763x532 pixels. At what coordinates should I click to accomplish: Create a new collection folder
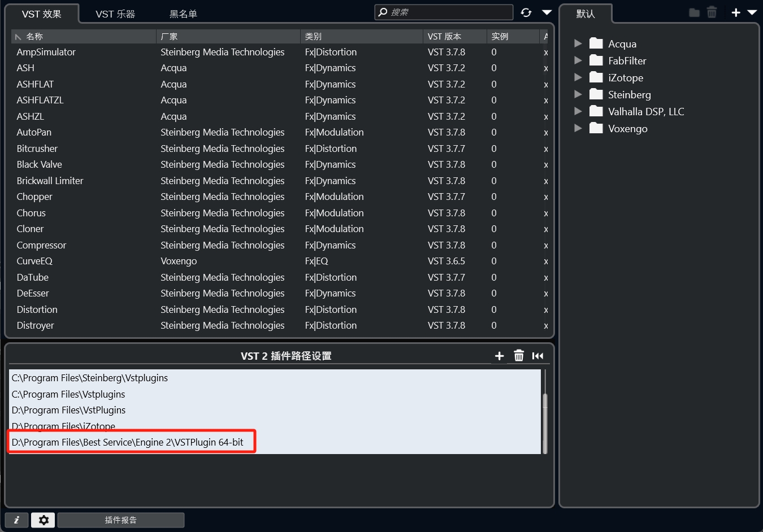click(694, 12)
